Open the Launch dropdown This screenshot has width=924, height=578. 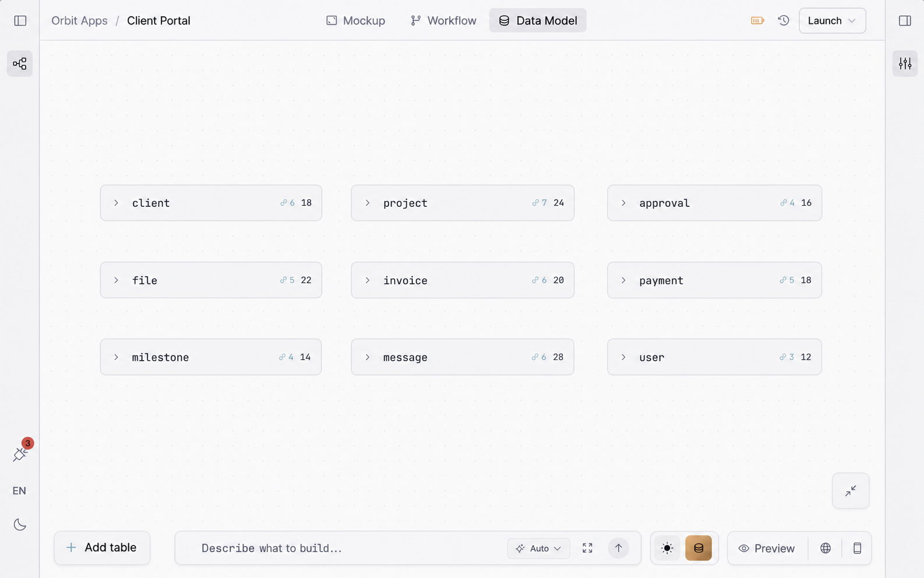pyautogui.click(x=832, y=20)
